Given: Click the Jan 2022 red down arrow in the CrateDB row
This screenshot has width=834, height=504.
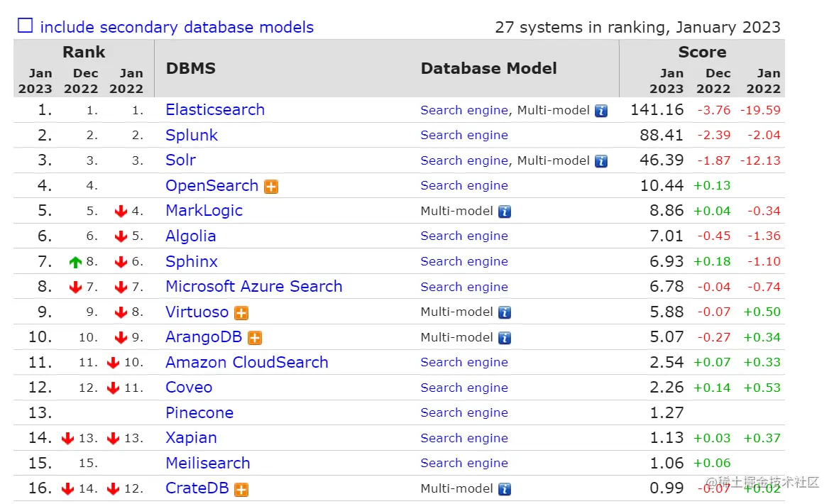Looking at the screenshot, I should 113,488.
